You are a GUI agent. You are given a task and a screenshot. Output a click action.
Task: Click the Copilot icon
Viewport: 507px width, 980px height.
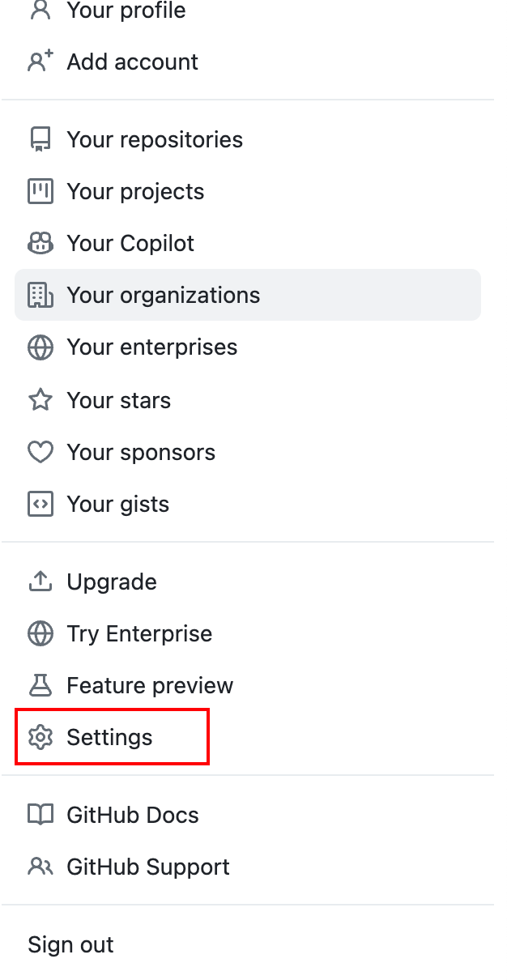tap(40, 244)
